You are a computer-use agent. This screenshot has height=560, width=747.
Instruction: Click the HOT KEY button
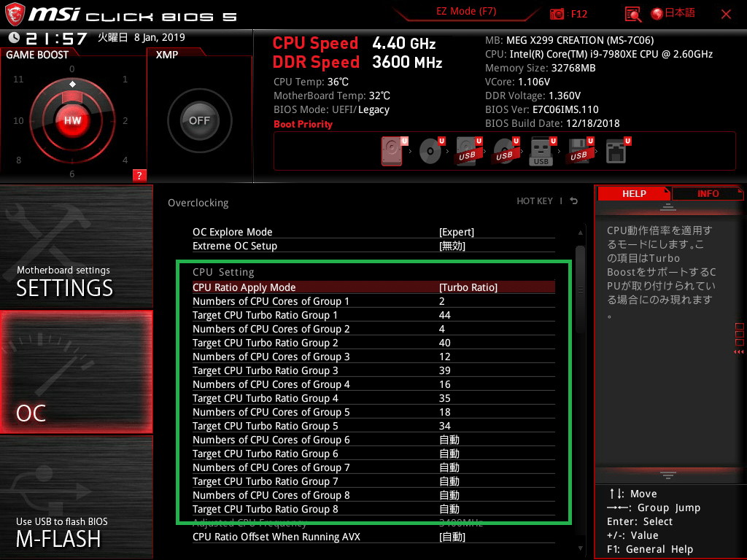click(535, 201)
